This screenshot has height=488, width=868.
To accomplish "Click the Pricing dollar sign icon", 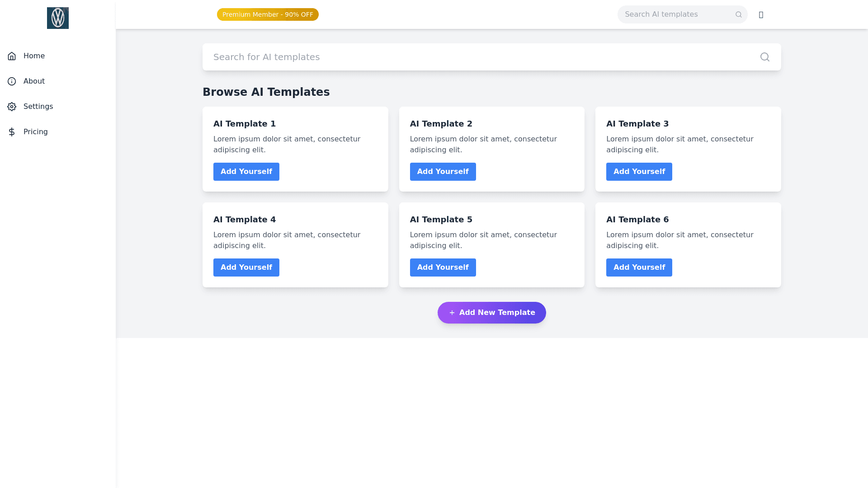I will click(x=12, y=132).
